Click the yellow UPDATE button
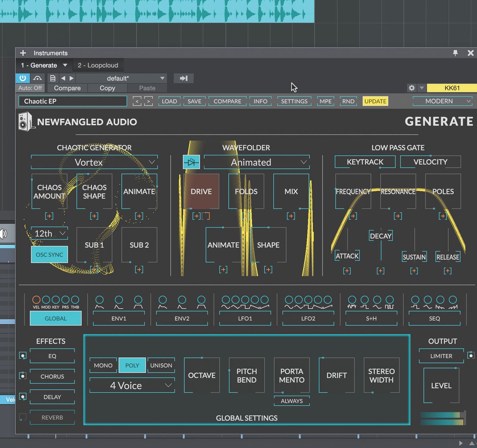 tap(375, 101)
